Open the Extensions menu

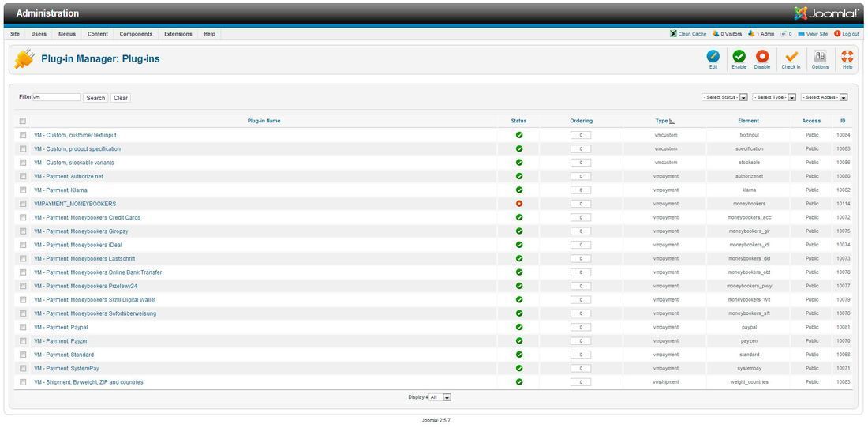pos(178,34)
